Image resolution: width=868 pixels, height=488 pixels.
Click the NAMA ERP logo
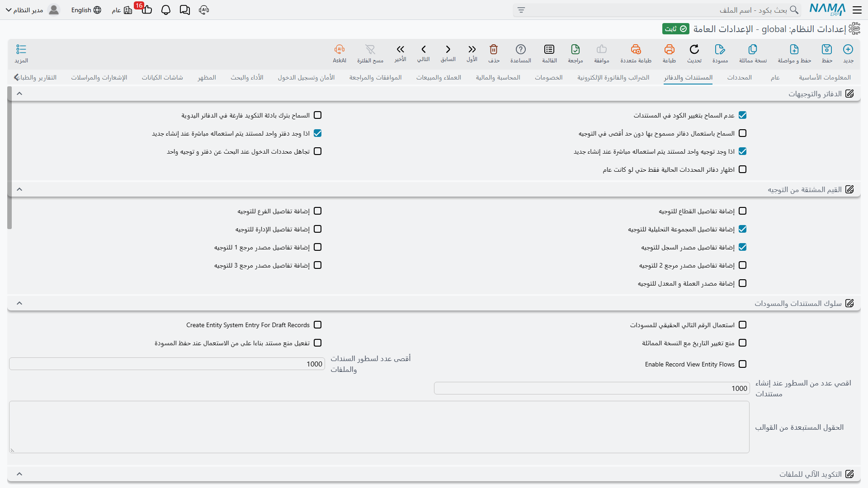[827, 9]
